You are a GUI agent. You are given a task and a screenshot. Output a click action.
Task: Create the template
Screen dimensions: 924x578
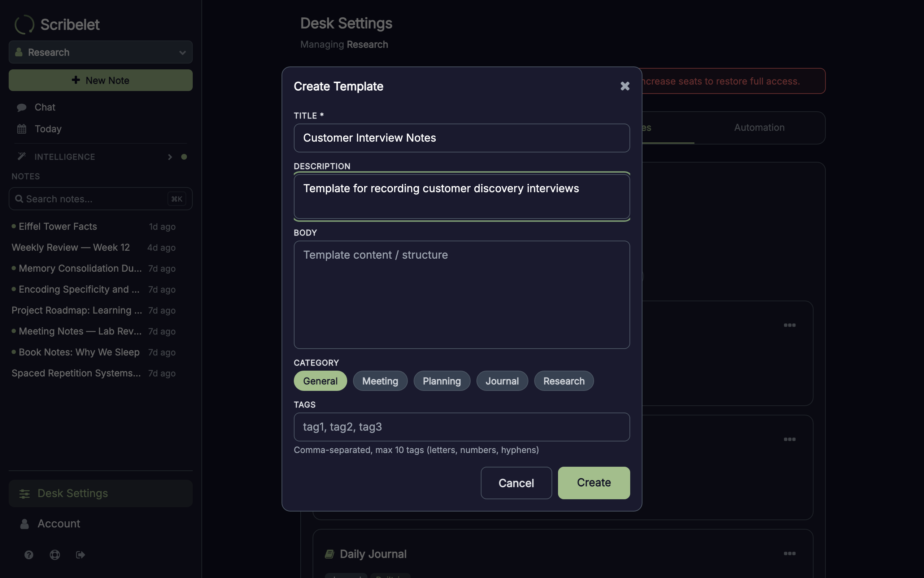[594, 482]
